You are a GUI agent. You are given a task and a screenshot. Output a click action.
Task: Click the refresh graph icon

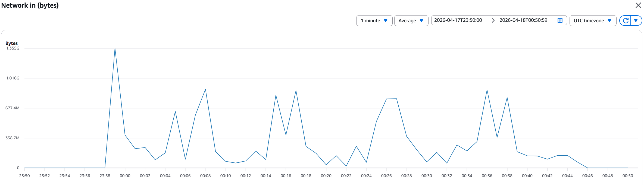pyautogui.click(x=626, y=21)
